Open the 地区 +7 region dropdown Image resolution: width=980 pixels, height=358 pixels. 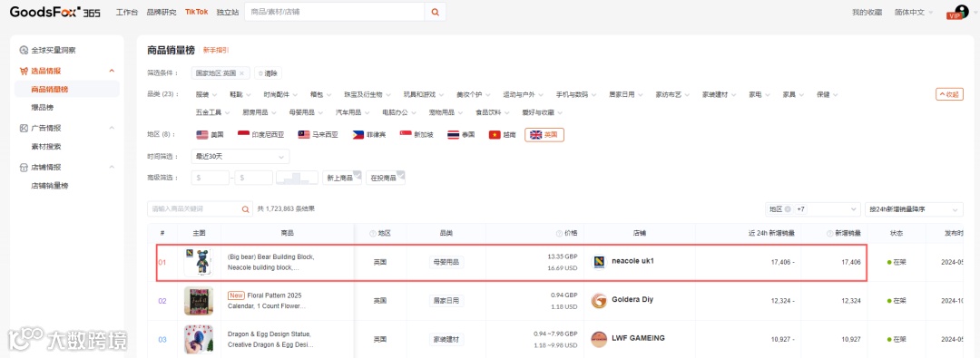pyautogui.click(x=812, y=209)
